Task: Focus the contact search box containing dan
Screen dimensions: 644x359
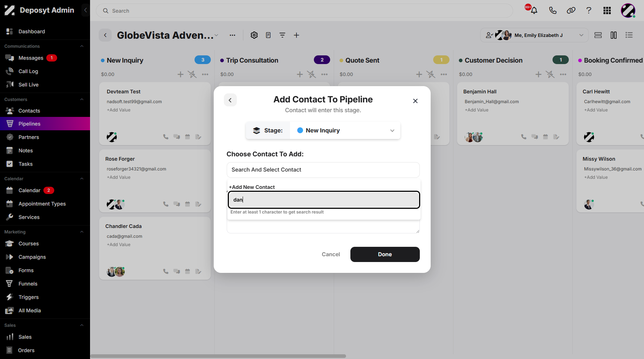Action: pyautogui.click(x=324, y=200)
